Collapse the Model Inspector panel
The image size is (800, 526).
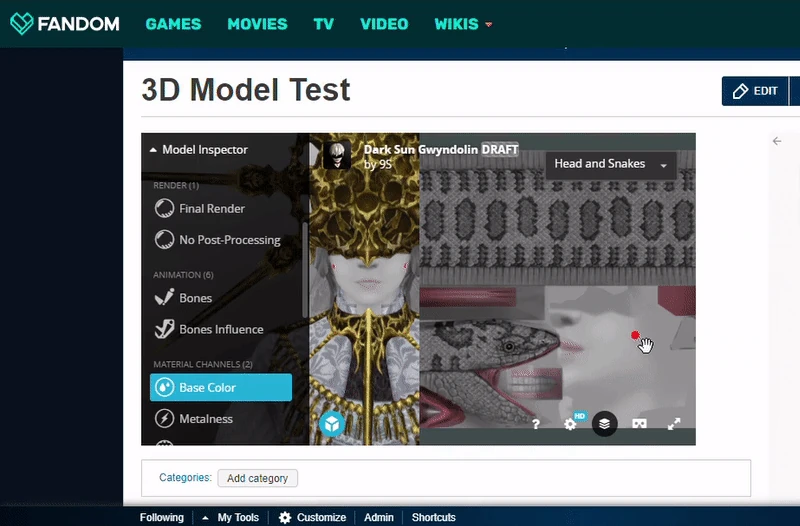[199, 149]
